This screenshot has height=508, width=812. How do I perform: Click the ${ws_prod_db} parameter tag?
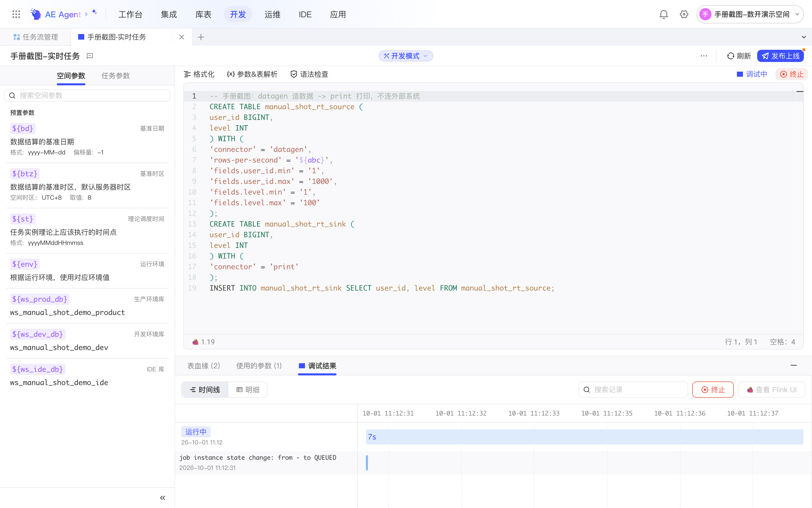[x=40, y=299]
